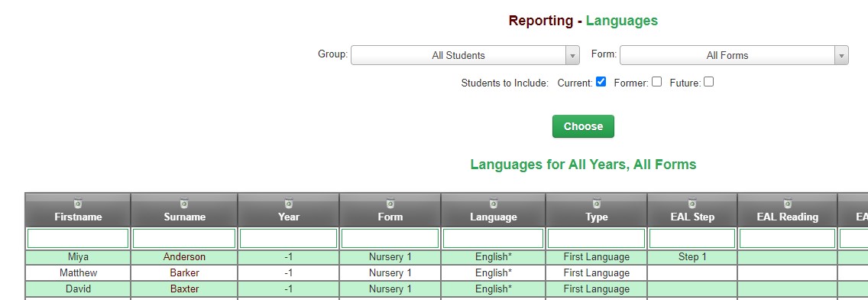Focus the Surname filter input box

184,239
